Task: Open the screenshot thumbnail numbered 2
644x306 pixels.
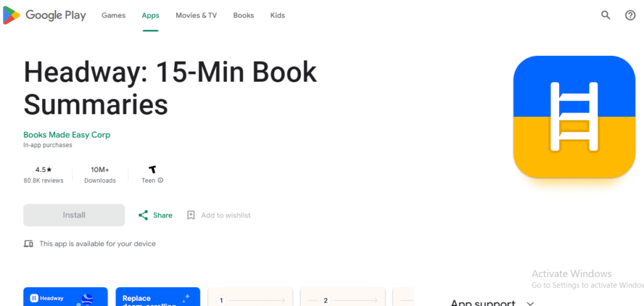Action: pyautogui.click(x=343, y=297)
